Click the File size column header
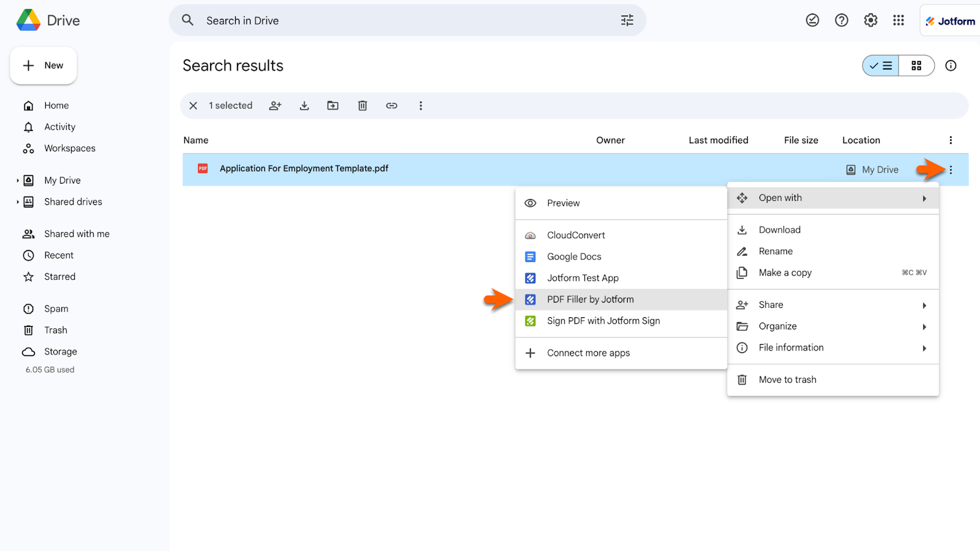The image size is (980, 551). click(801, 140)
